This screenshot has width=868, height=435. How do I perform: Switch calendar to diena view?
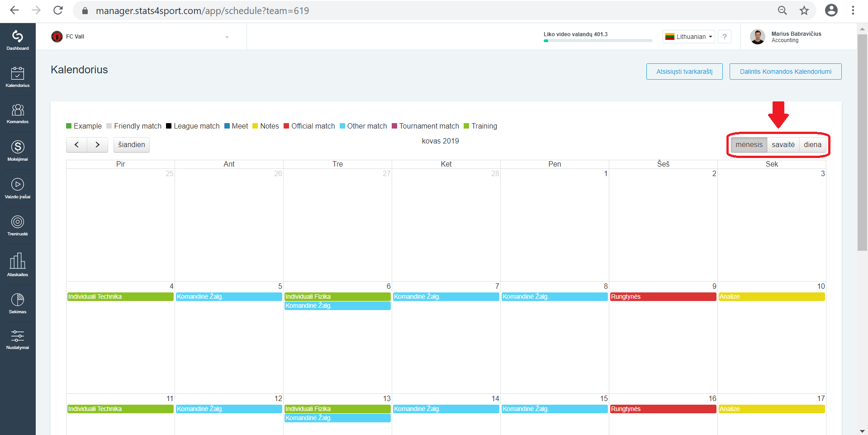[x=812, y=145]
